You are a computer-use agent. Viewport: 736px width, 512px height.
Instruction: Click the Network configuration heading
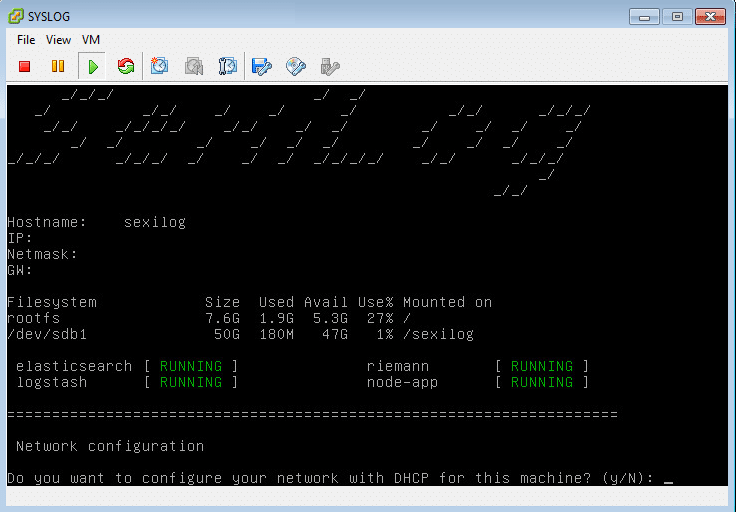[110, 446]
